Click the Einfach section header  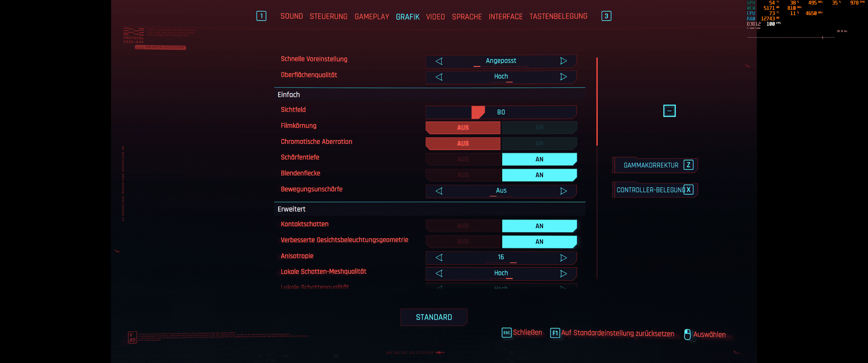coord(430,95)
